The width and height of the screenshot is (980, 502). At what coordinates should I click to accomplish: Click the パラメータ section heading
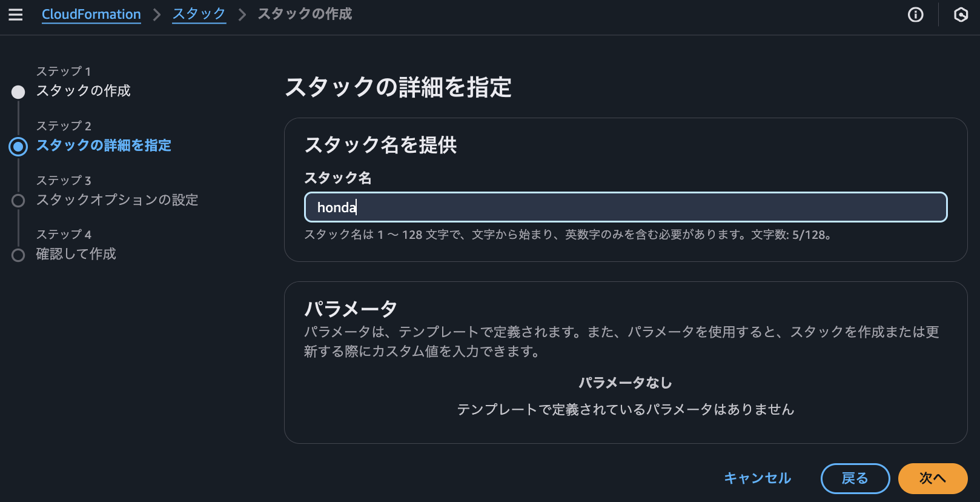click(351, 308)
